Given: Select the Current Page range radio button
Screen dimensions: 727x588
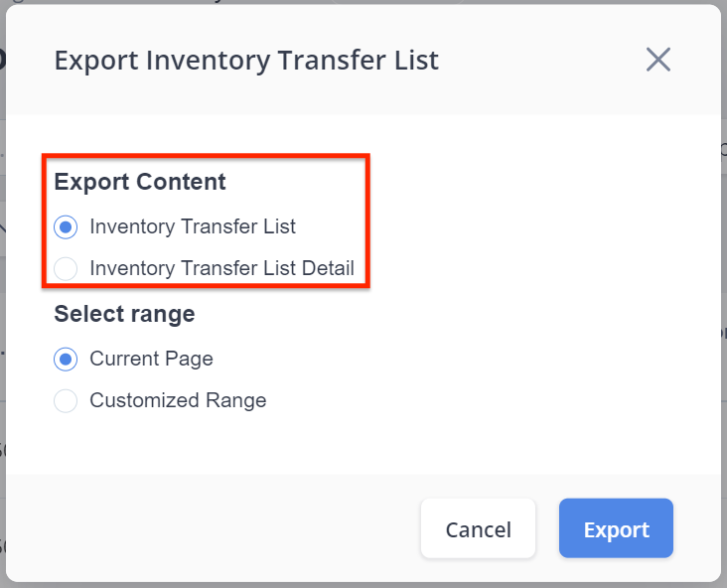Looking at the screenshot, I should (x=66, y=359).
